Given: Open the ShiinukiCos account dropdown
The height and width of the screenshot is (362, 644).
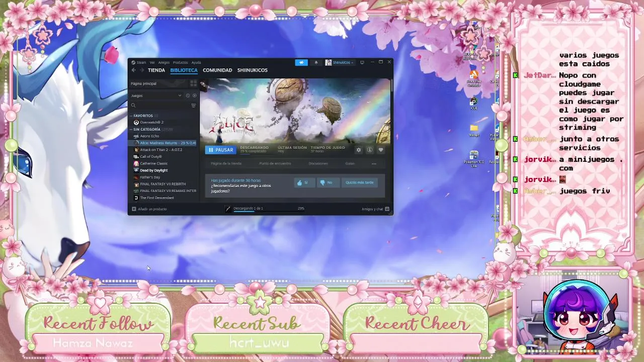Looking at the screenshot, I should tap(340, 62).
